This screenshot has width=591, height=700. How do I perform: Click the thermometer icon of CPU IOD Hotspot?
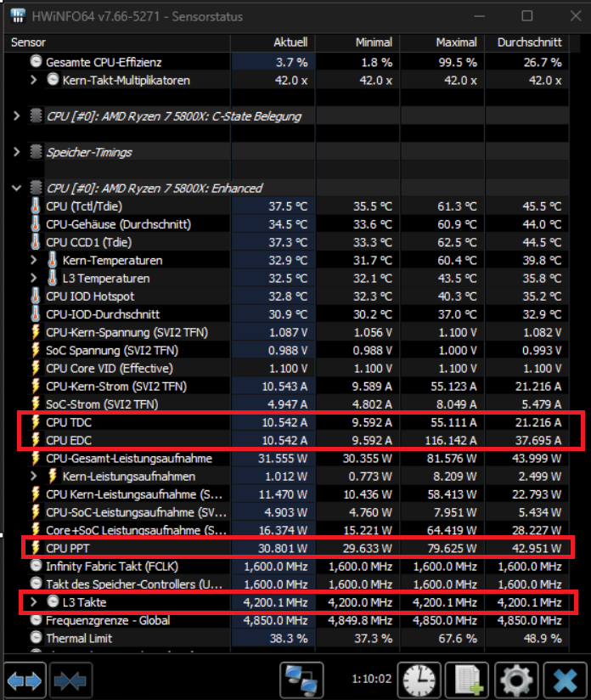[x=36, y=296]
